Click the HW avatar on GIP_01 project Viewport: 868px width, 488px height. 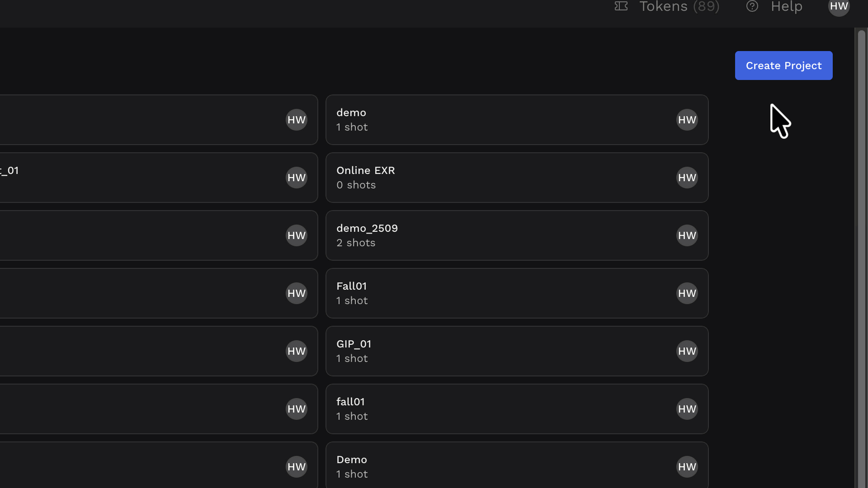point(687,351)
